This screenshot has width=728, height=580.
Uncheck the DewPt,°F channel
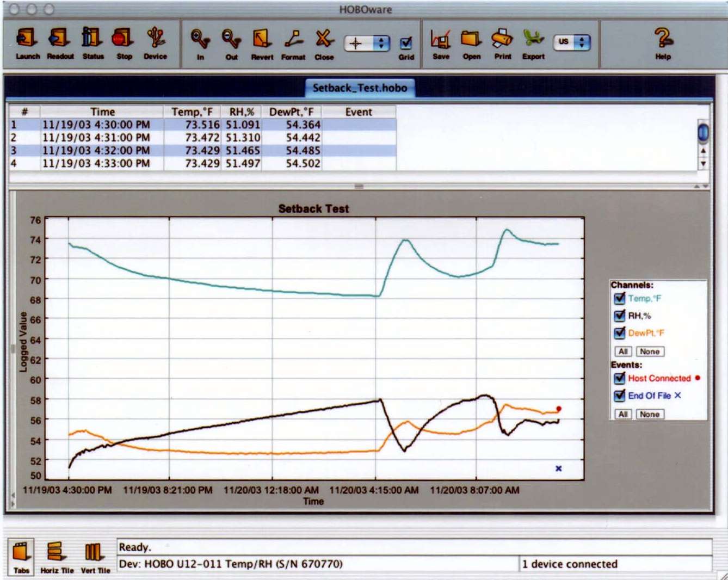point(619,333)
